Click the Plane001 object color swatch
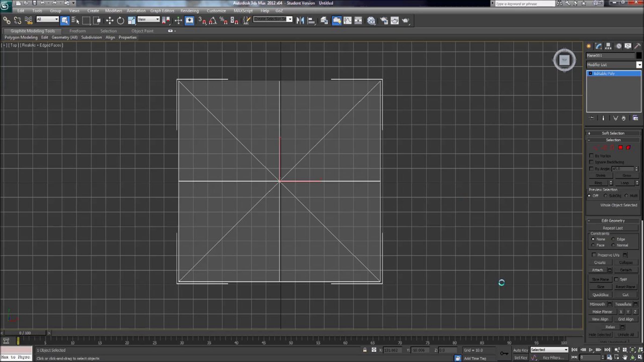 point(639,56)
